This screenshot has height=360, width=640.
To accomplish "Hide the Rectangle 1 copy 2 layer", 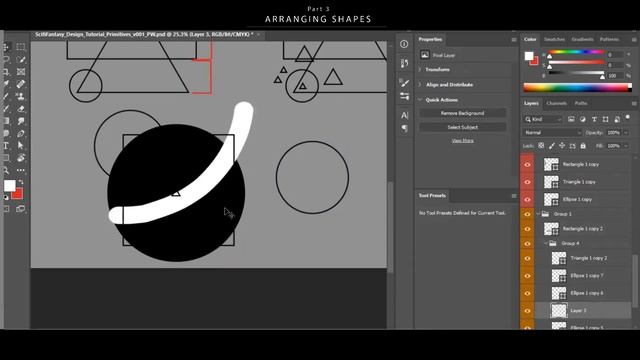I will [527, 229].
